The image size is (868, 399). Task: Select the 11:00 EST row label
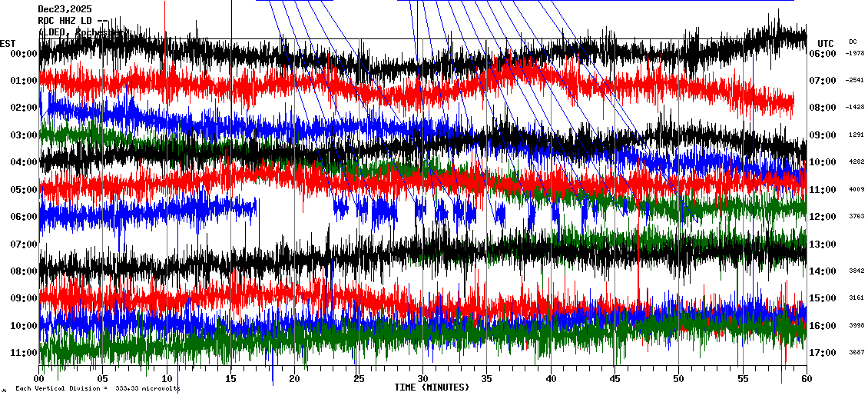[25, 353]
